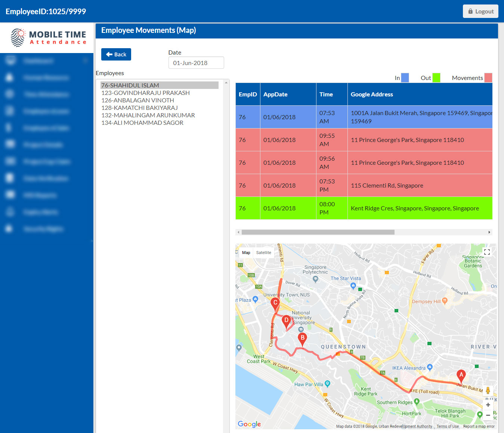
Task: Switch the map to Satellite view
Action: click(263, 253)
